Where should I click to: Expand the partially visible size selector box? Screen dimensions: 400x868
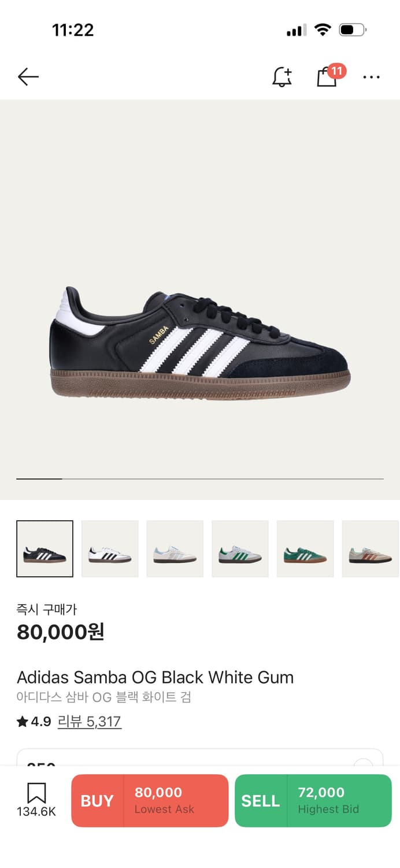tap(200, 757)
